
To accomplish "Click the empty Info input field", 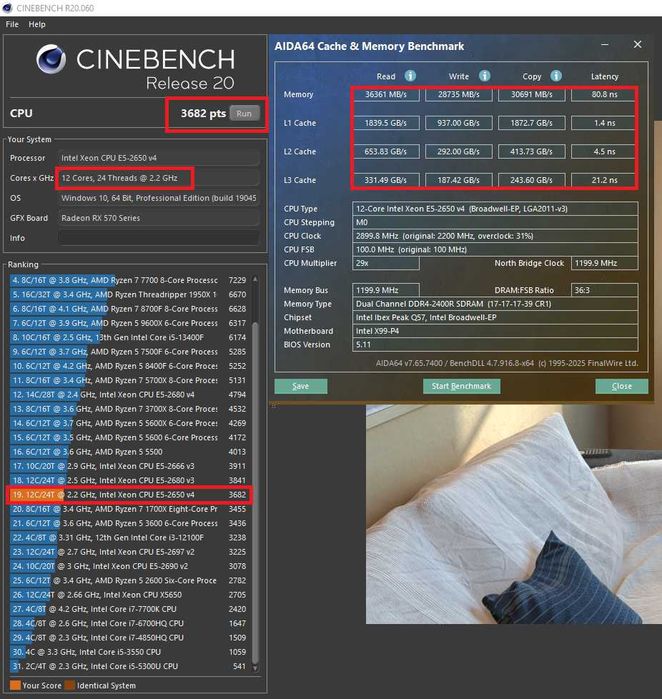I will [x=159, y=238].
